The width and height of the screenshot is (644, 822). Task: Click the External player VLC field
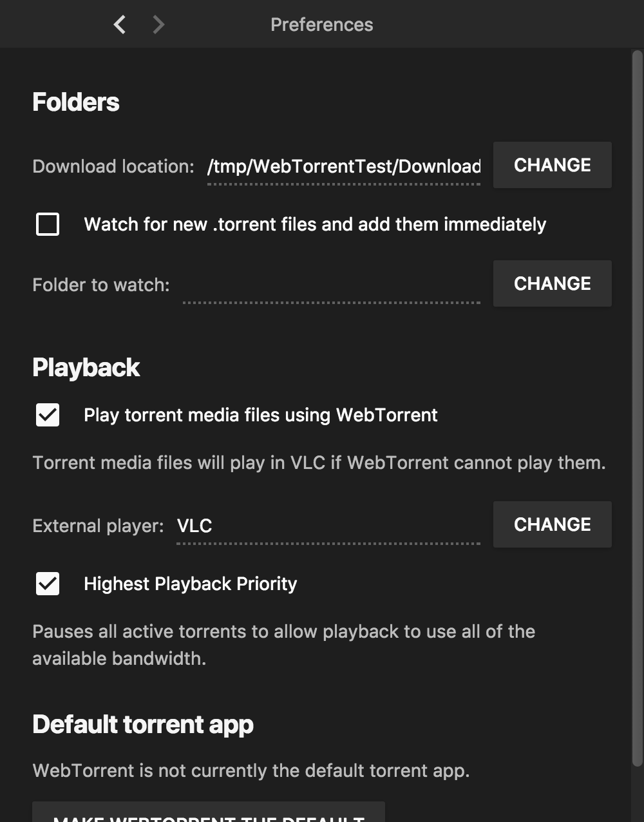coord(328,526)
